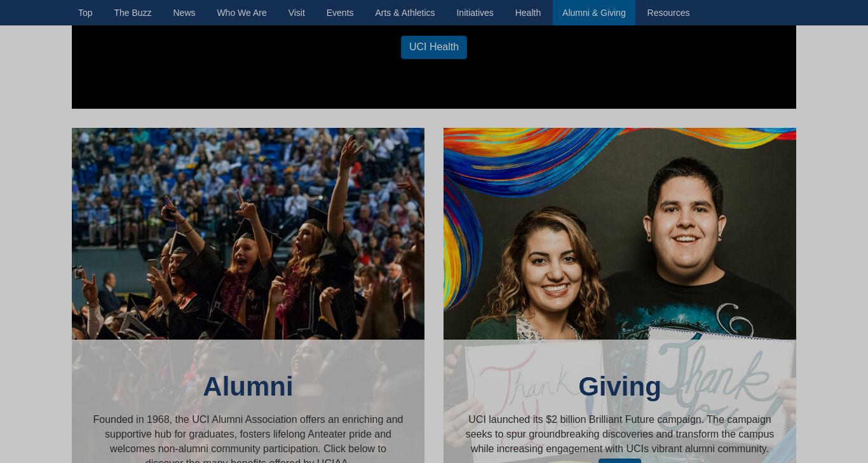Click the thank-you signs photo

620,233
